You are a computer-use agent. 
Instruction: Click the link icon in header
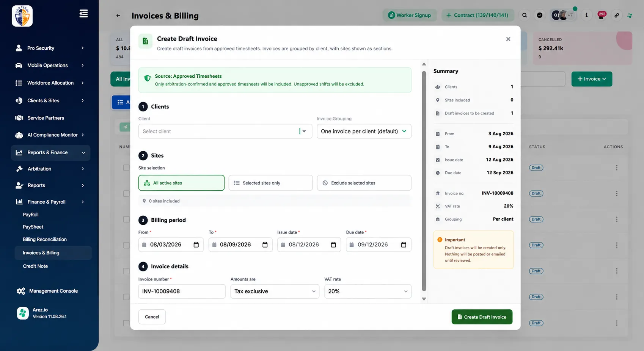tap(617, 15)
